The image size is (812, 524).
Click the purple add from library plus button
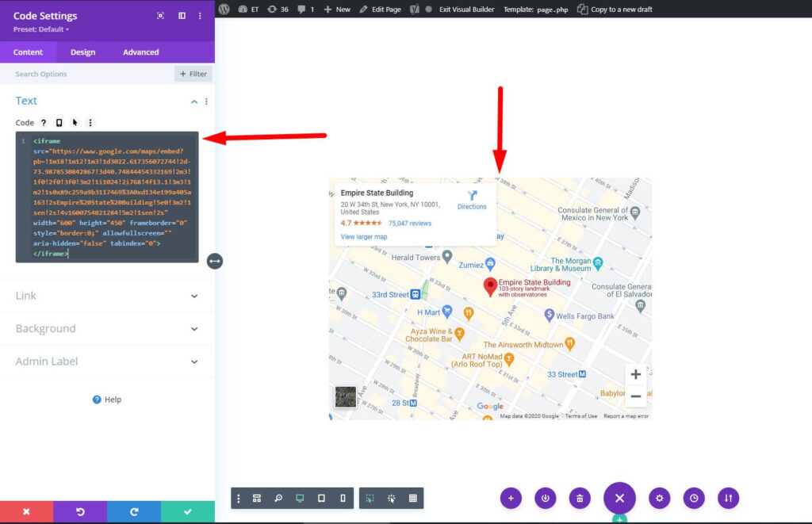coord(511,499)
